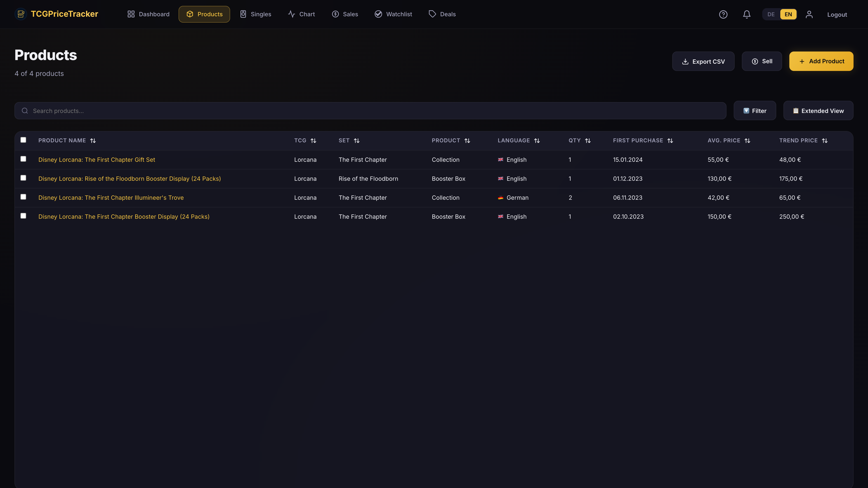Sort by Qty column arrows

pyautogui.click(x=588, y=141)
